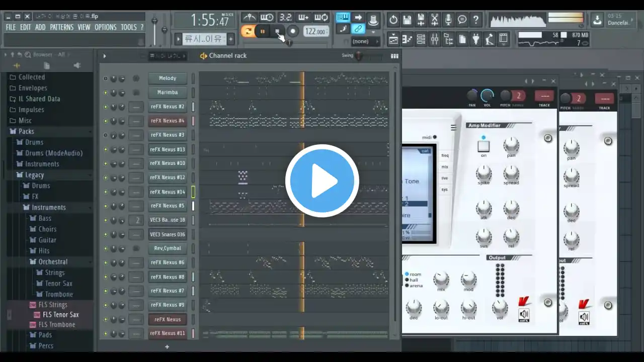The image size is (644, 362).
Task: Toggle the blue link/multilink controllers icon
Action: pos(358,29)
